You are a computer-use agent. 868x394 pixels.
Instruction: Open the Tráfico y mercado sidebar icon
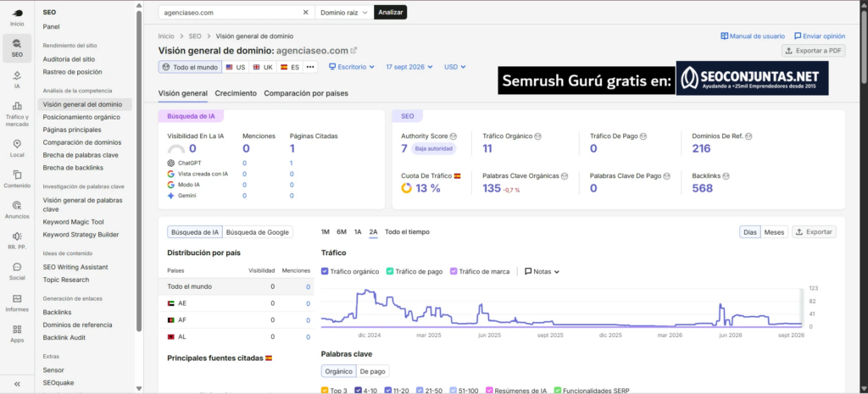click(17, 113)
